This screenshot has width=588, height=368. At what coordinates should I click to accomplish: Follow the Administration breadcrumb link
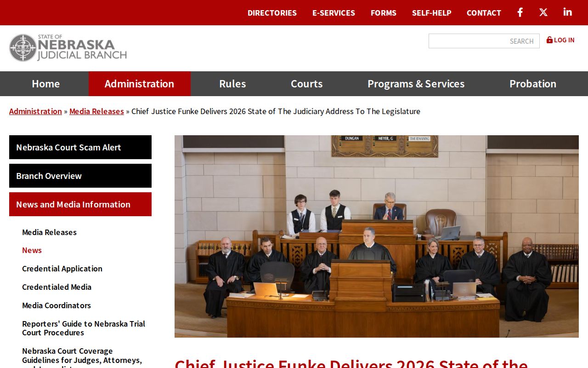(x=35, y=111)
